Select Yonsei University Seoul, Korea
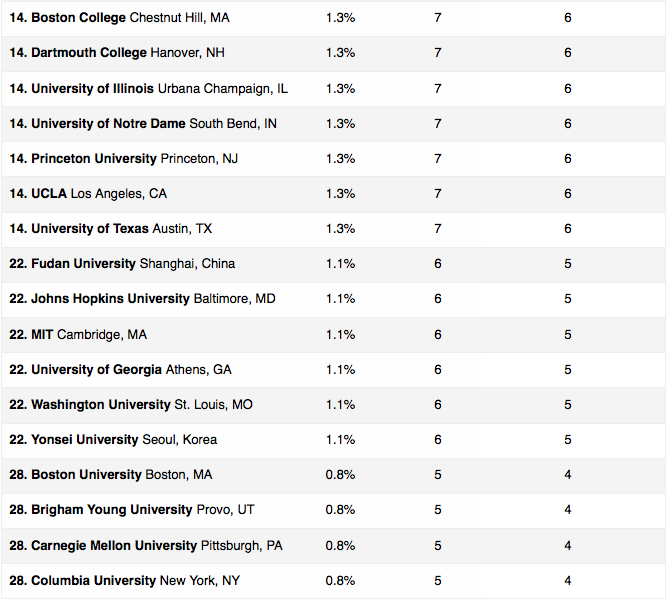 click(113, 439)
